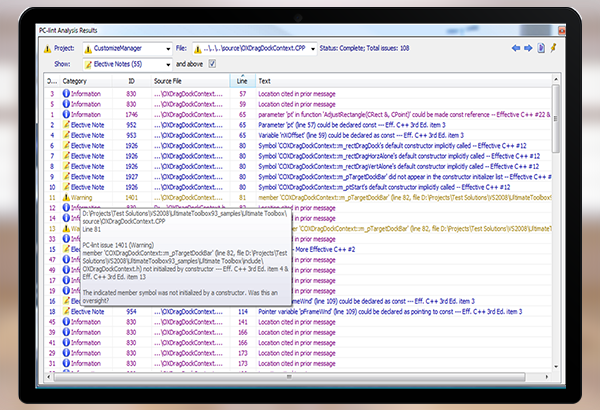
Task: Click the vertical scrollbar thumb
Action: point(556,119)
